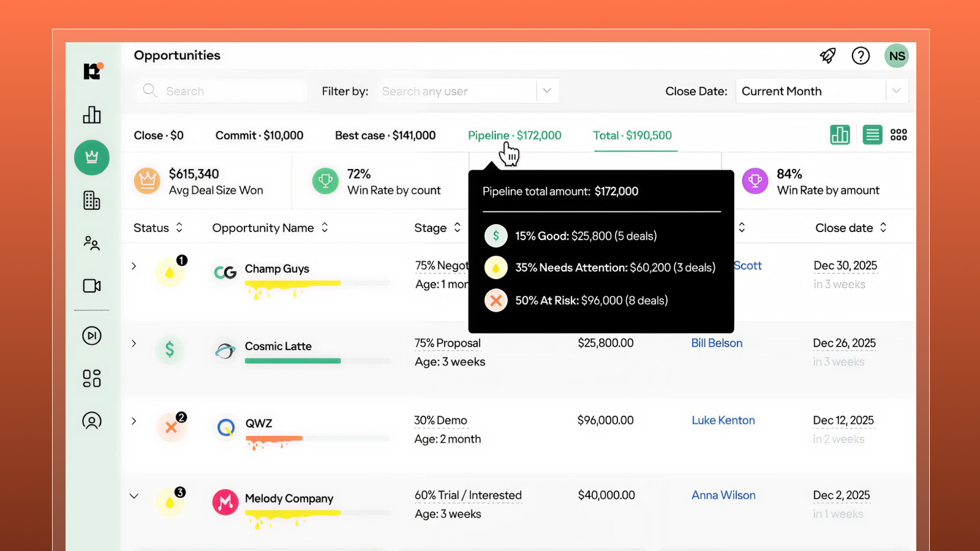
Task: Click the rocket launch icon in top bar
Action: [827, 56]
